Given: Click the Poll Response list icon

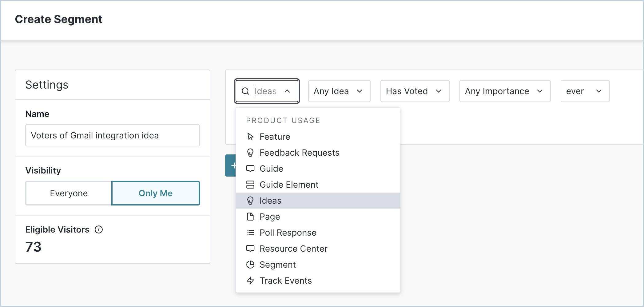Looking at the screenshot, I should (x=250, y=233).
